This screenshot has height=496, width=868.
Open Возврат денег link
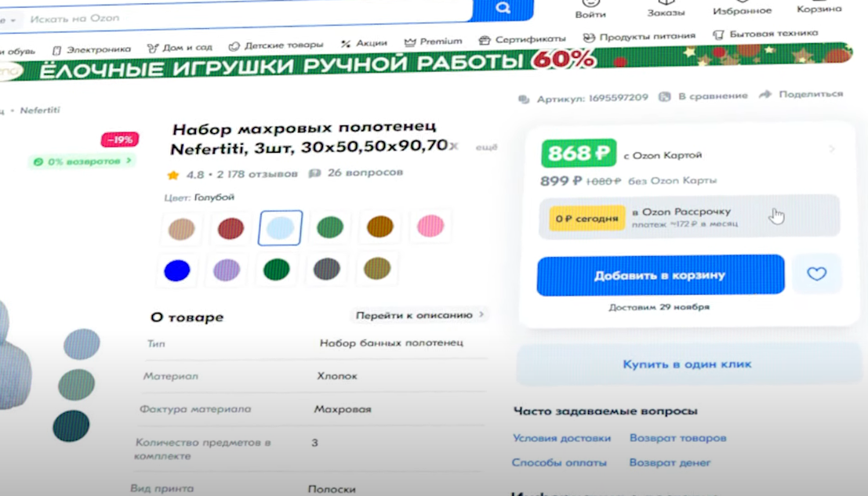coord(670,462)
